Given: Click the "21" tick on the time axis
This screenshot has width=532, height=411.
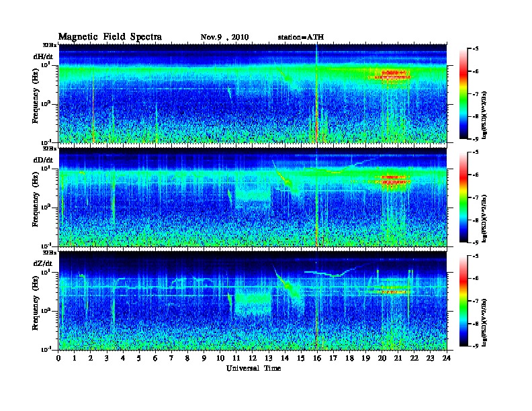Looking at the screenshot, I should (398, 358).
